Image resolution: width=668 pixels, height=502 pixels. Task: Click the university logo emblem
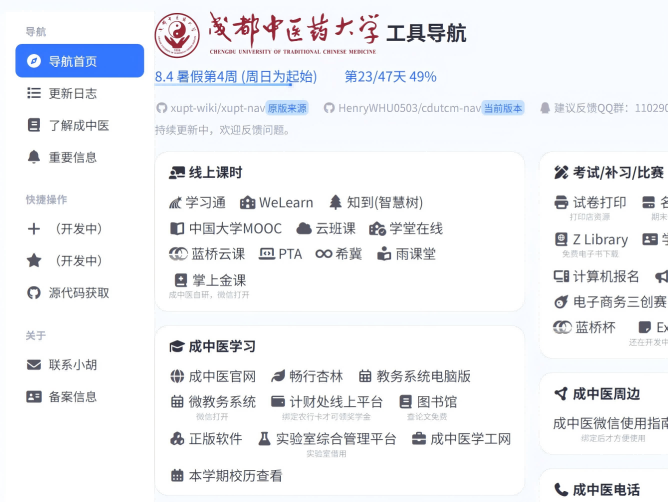[177, 35]
